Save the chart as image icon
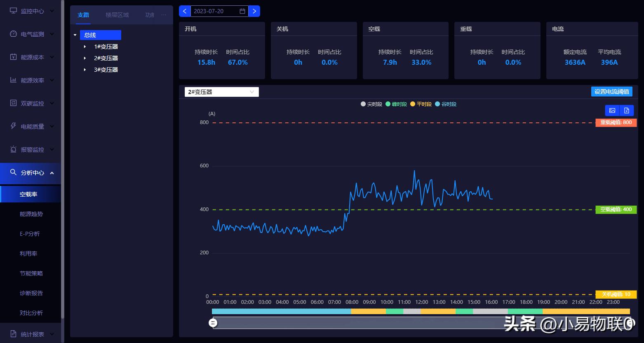 point(612,110)
